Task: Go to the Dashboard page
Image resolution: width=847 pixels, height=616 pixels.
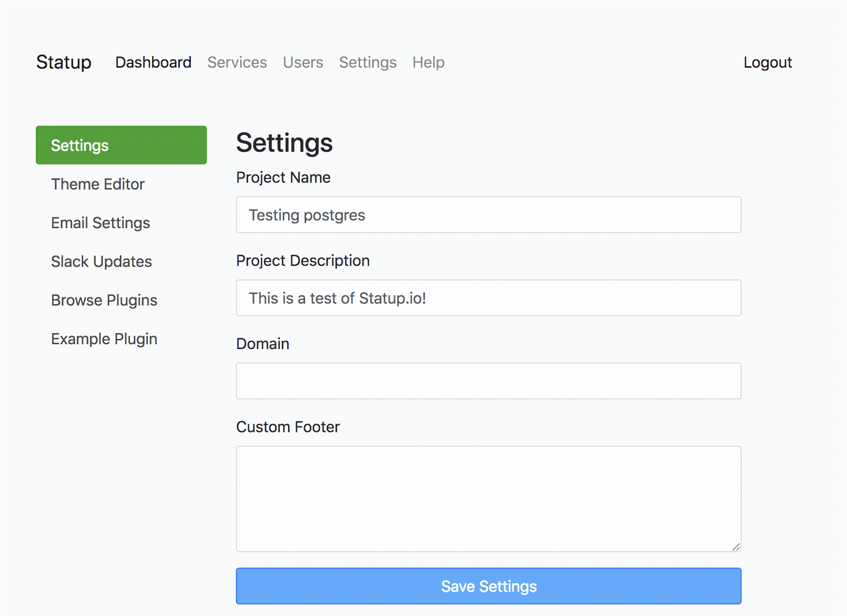Action: pos(153,62)
